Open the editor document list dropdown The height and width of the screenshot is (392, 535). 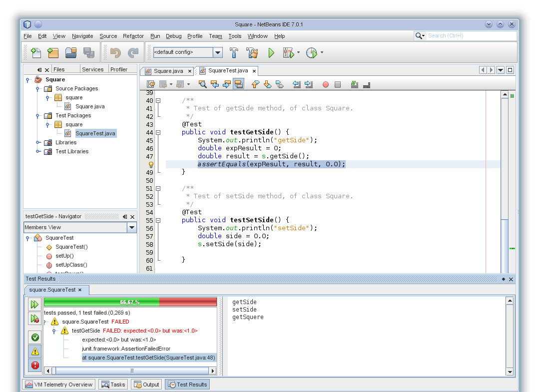501,70
